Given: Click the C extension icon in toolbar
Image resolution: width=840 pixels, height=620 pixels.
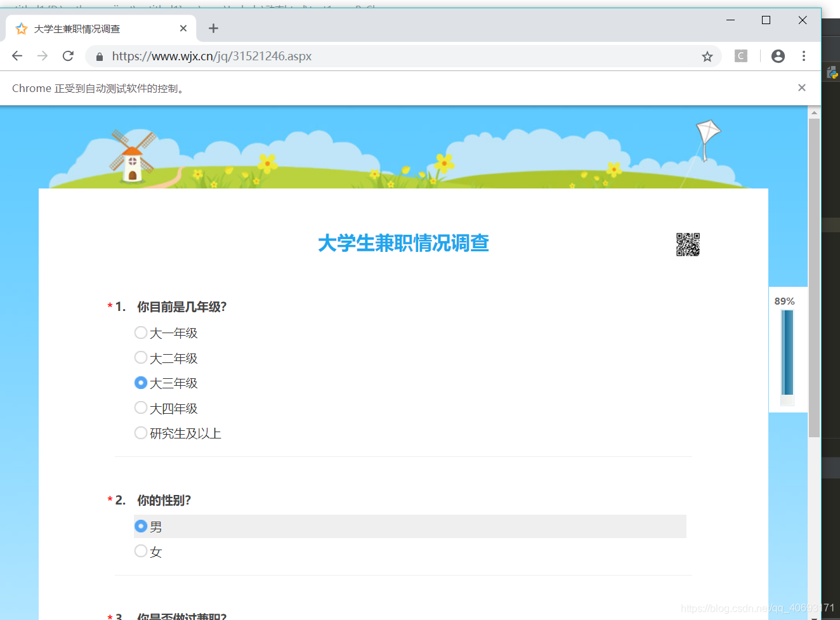Looking at the screenshot, I should [740, 56].
